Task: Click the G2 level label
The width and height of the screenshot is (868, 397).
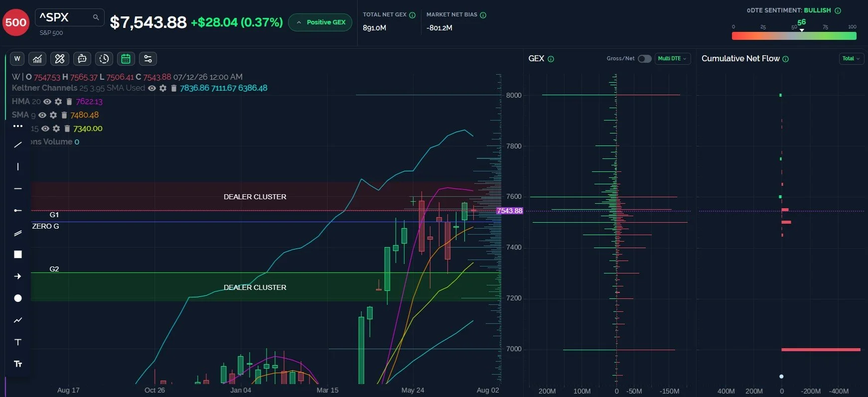Action: point(54,269)
